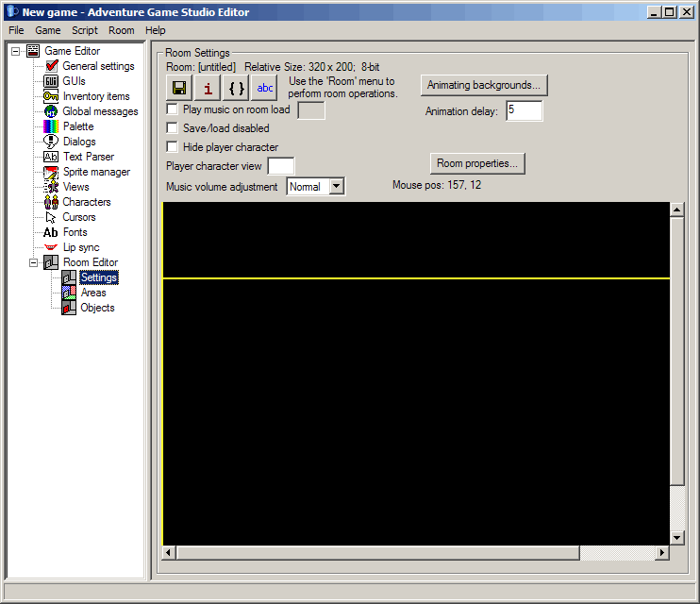Open the Sprite manager icon
This screenshot has height=604, width=700.
tap(51, 172)
